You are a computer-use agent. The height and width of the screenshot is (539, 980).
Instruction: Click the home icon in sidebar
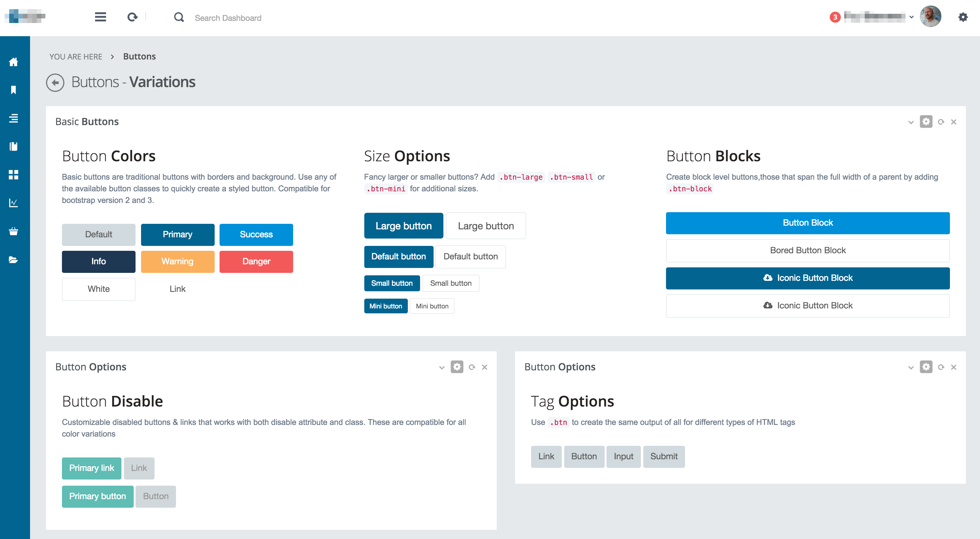click(x=14, y=62)
